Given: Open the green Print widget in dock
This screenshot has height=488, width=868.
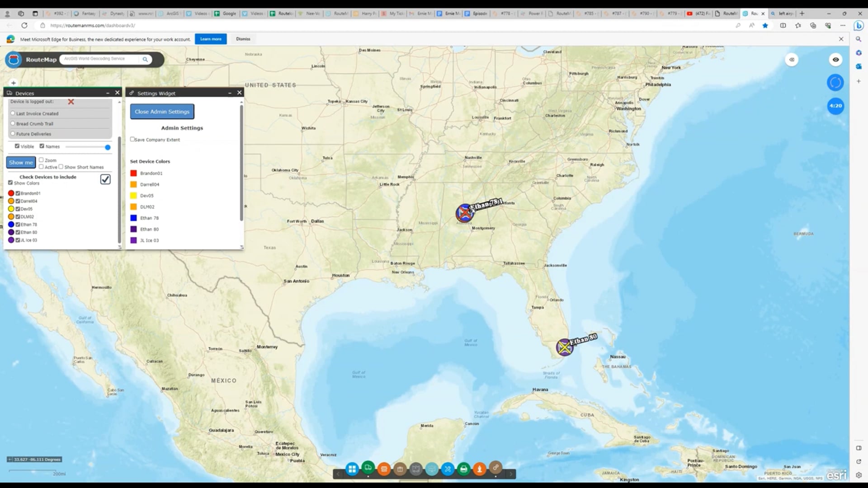Looking at the screenshot, I should coord(463,469).
